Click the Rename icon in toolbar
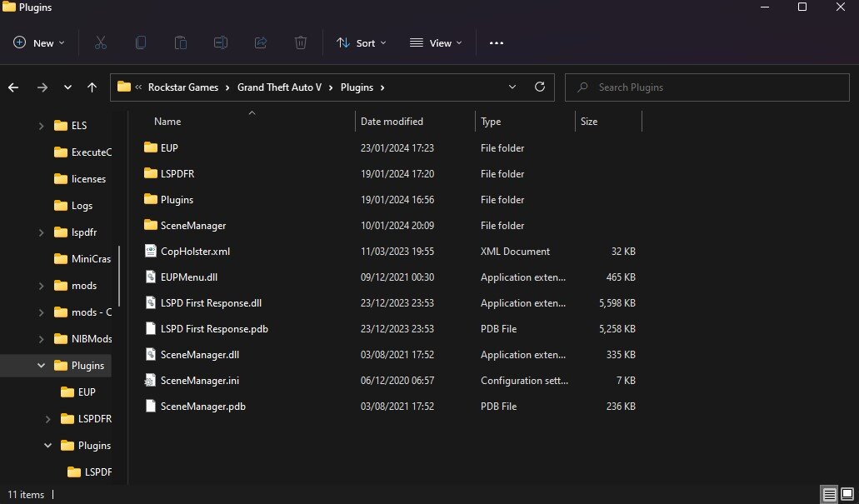This screenshot has height=504, width=859. coord(221,42)
